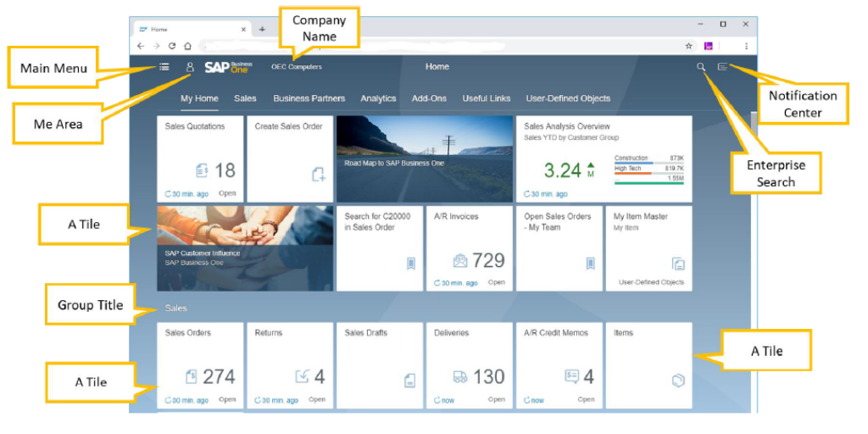Viewport: 868px width, 434px height.
Task: Open the Me Area user icon
Action: tap(190, 67)
